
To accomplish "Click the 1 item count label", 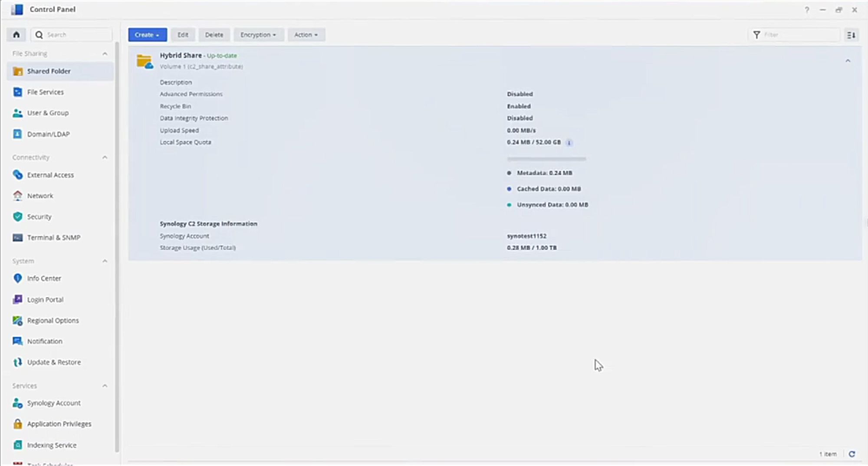I will click(x=828, y=454).
